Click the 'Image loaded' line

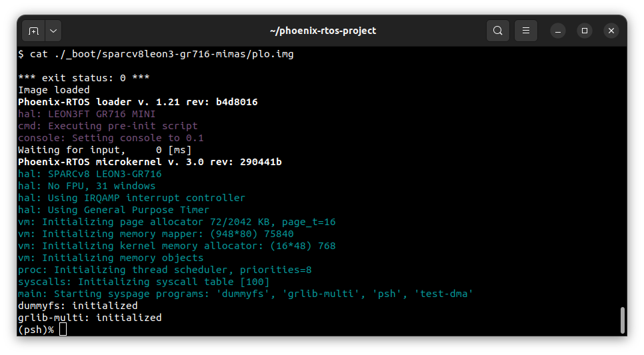[54, 90]
